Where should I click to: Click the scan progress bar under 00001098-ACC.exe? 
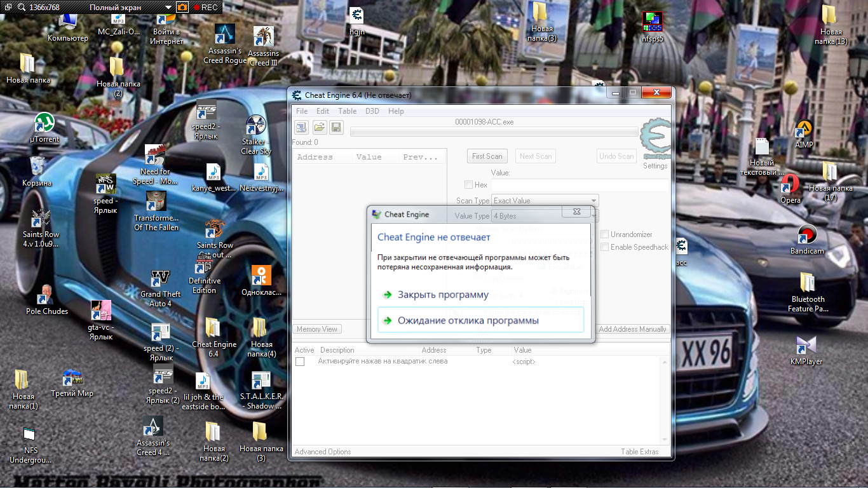494,132
